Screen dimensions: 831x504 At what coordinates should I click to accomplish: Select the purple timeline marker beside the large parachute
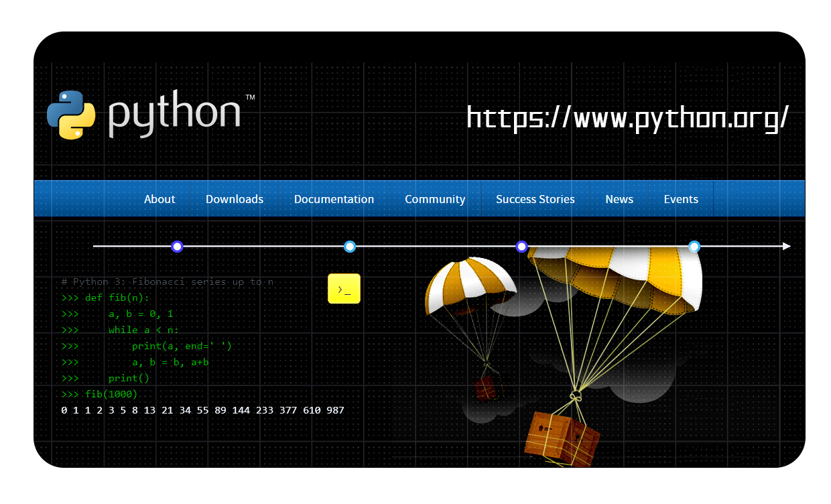pyautogui.click(x=522, y=247)
